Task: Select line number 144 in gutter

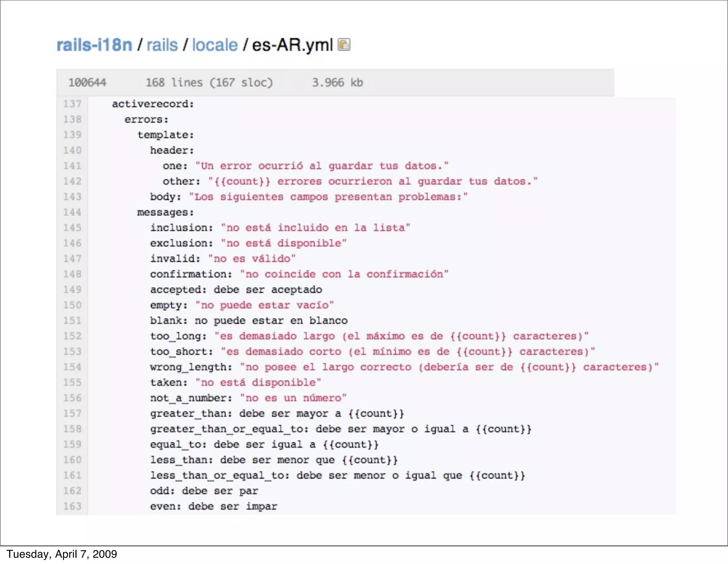Action: (x=72, y=212)
